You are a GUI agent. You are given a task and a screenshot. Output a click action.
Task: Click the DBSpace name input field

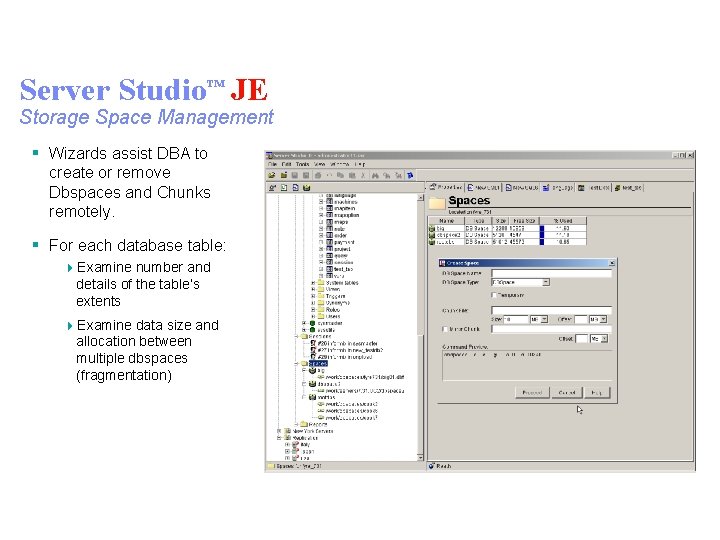coord(551,273)
